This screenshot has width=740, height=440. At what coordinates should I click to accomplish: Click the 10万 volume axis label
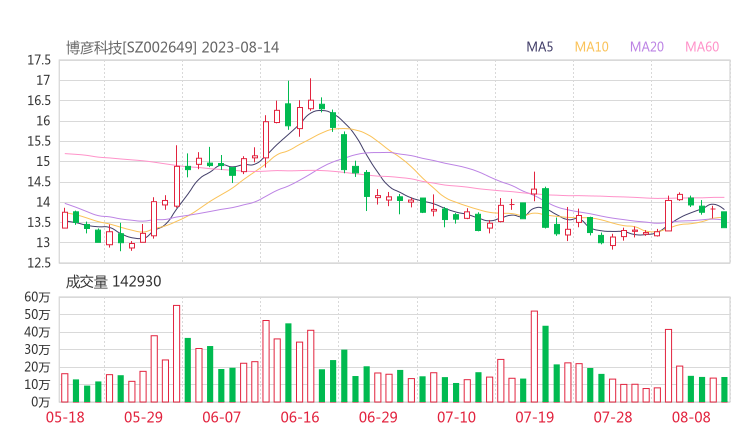(x=37, y=385)
